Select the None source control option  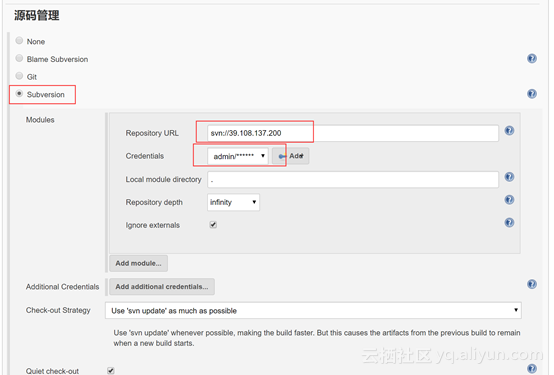(x=19, y=41)
